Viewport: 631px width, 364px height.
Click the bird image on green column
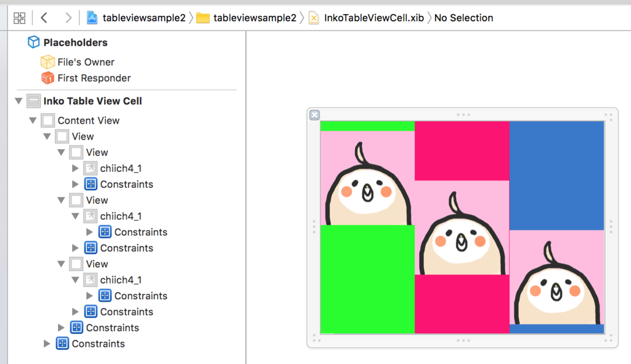(367, 178)
